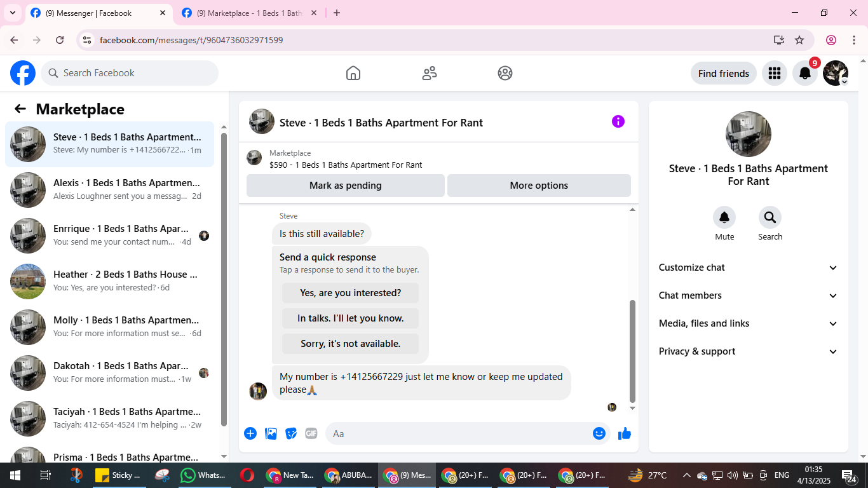
Task: Open the Windows Start menu
Action: point(15,475)
